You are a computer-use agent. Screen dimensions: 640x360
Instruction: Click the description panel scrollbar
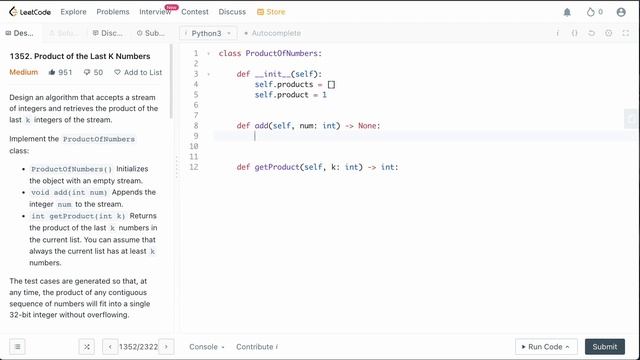(x=171, y=82)
